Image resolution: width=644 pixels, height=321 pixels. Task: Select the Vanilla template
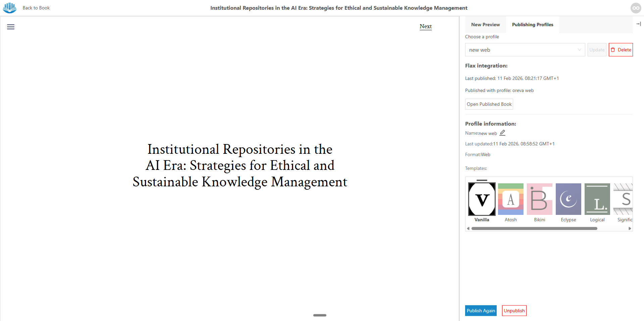pyautogui.click(x=482, y=199)
